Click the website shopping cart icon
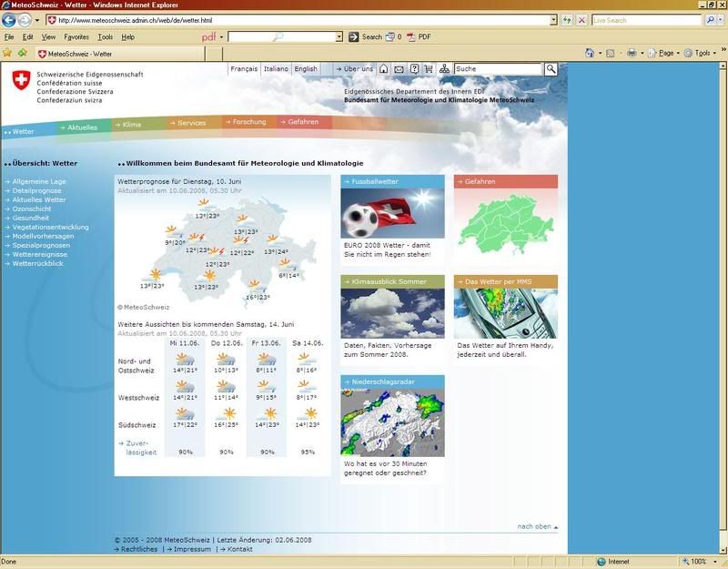 pyautogui.click(x=429, y=69)
